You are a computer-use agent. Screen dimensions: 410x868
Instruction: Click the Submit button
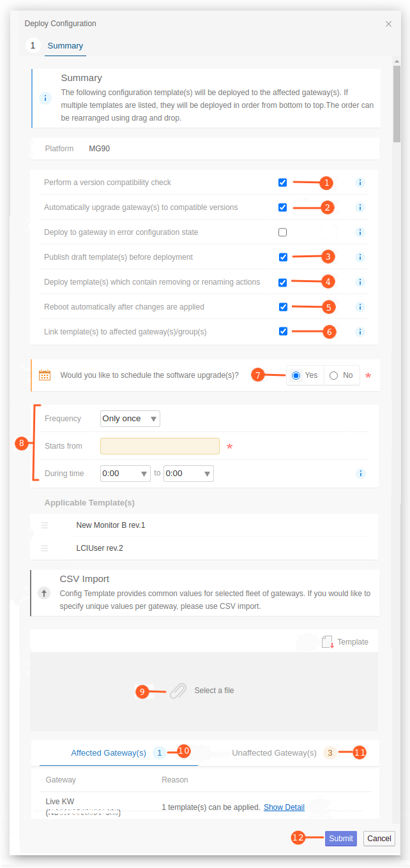click(341, 839)
